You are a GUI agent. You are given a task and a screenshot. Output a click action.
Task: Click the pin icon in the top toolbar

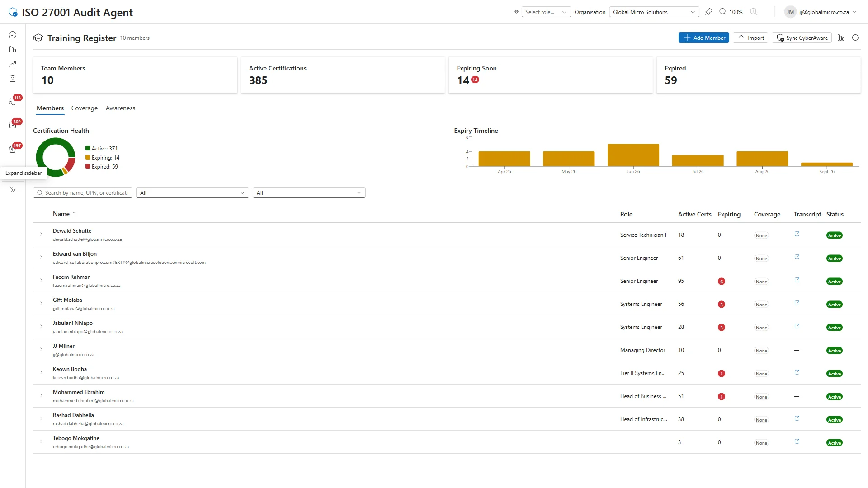709,12
